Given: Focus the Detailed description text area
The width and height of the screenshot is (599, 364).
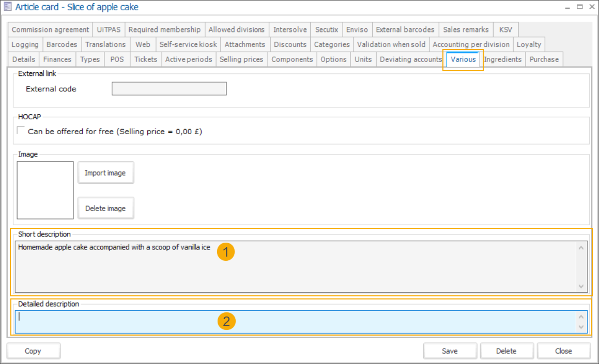Looking at the screenshot, I should (295, 322).
